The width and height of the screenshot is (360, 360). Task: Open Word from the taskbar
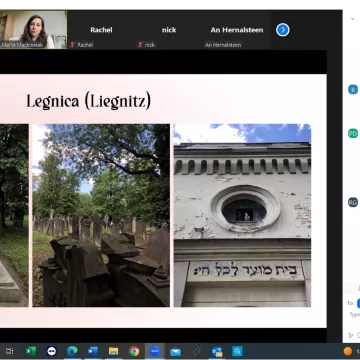click(93, 351)
